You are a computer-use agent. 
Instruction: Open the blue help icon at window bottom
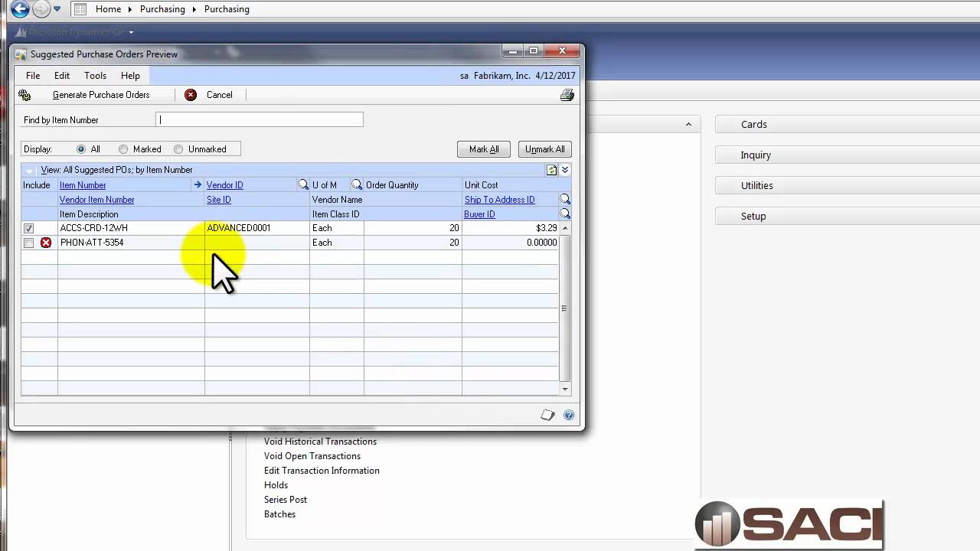(x=569, y=415)
